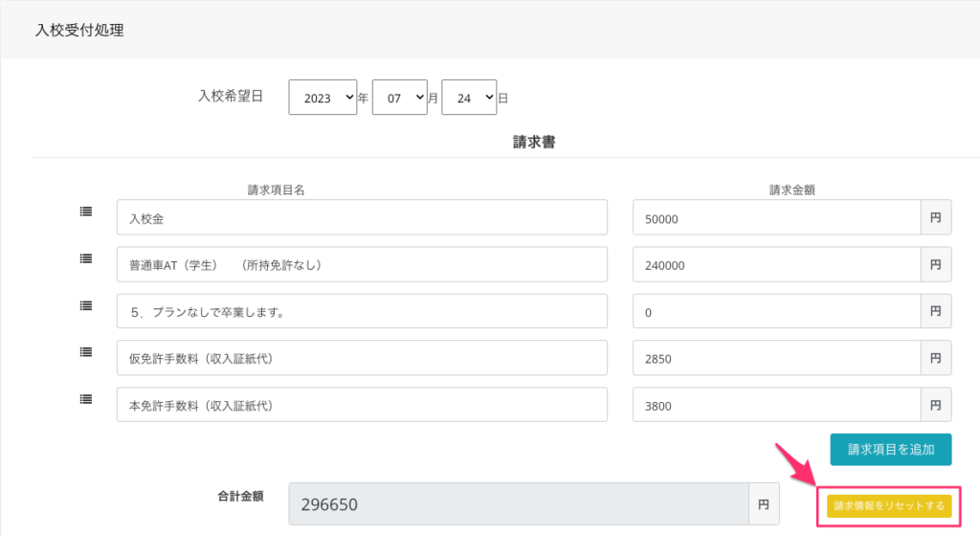Click the list handle icon beside 仮免許手数料
Image resolution: width=980 pixels, height=536 pixels.
86,352
